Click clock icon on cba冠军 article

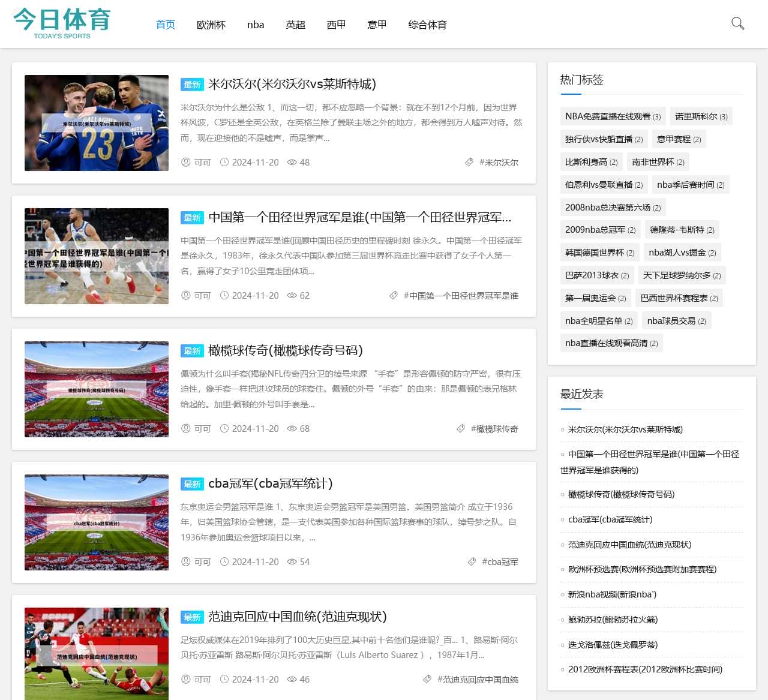click(224, 561)
